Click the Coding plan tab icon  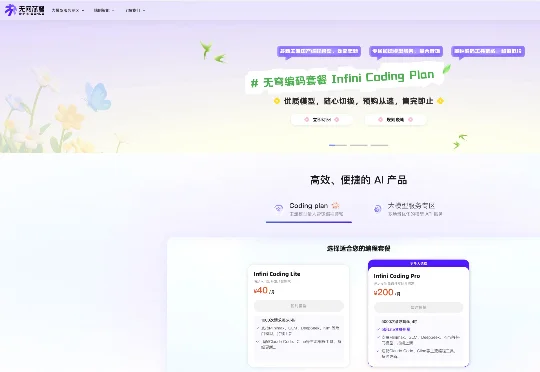click(278, 208)
